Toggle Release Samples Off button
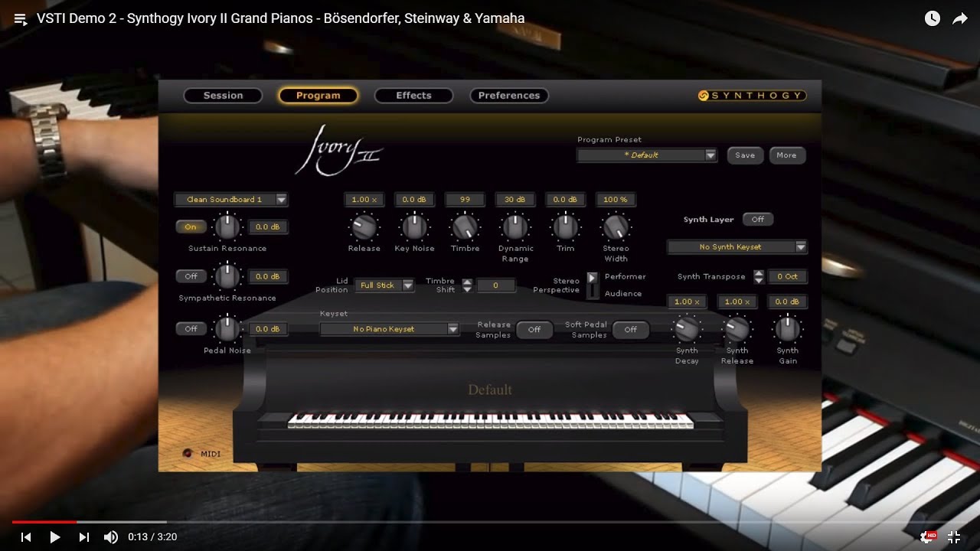980x551 pixels. (x=534, y=330)
